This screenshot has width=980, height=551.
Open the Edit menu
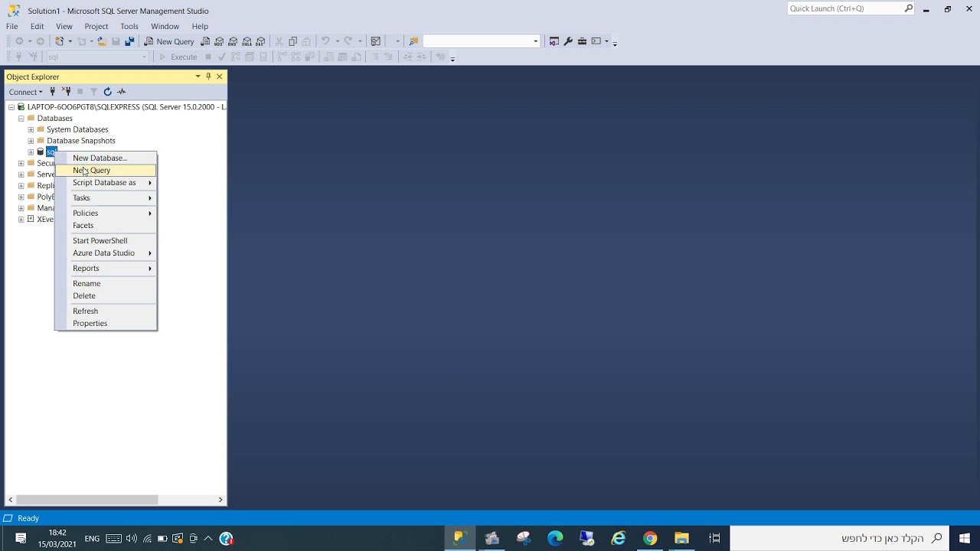(37, 26)
